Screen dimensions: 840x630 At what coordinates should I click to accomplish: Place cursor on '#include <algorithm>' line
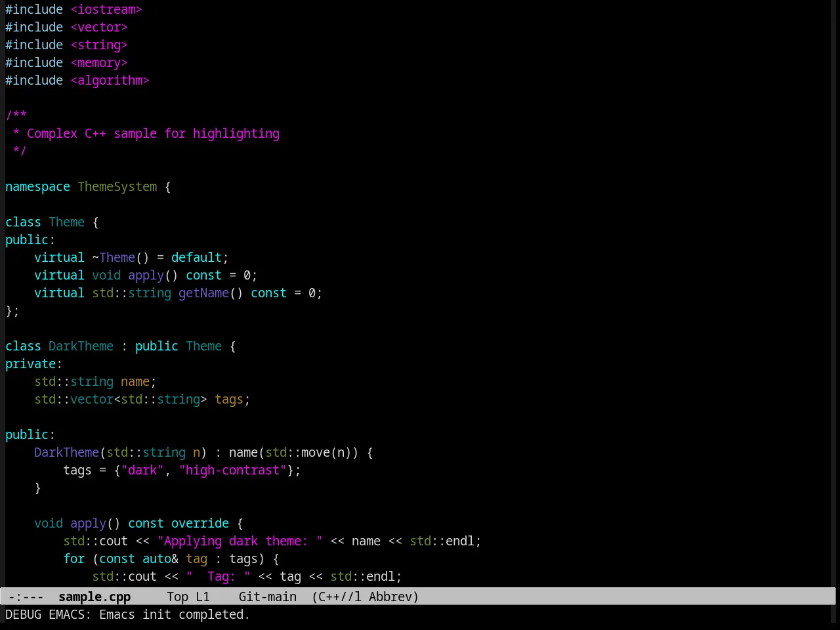[77, 80]
